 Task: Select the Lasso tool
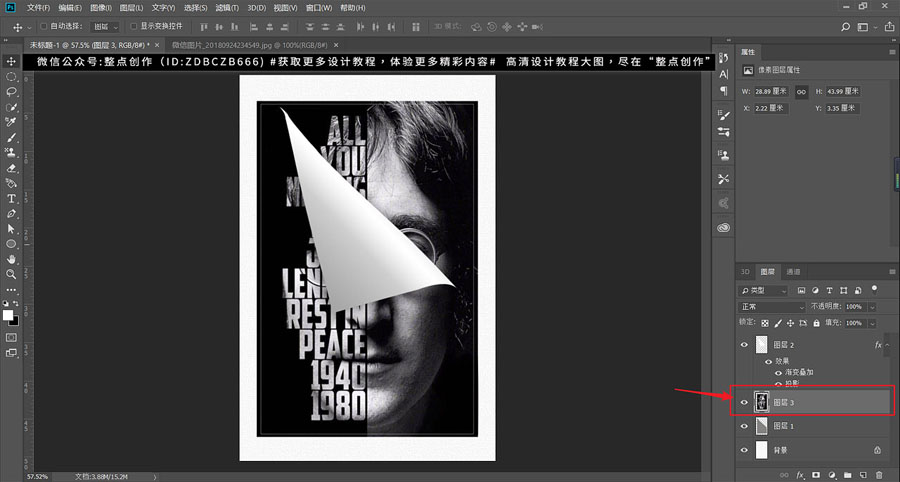[11, 91]
